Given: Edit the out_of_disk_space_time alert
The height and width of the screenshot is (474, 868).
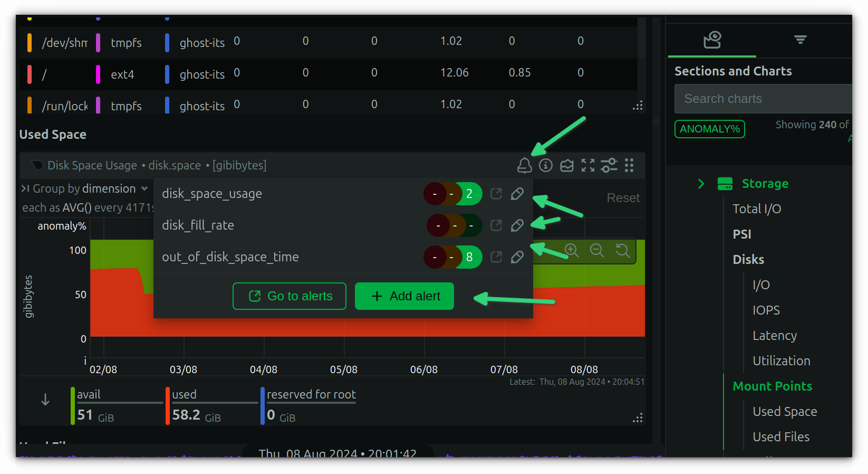Looking at the screenshot, I should coord(517,257).
